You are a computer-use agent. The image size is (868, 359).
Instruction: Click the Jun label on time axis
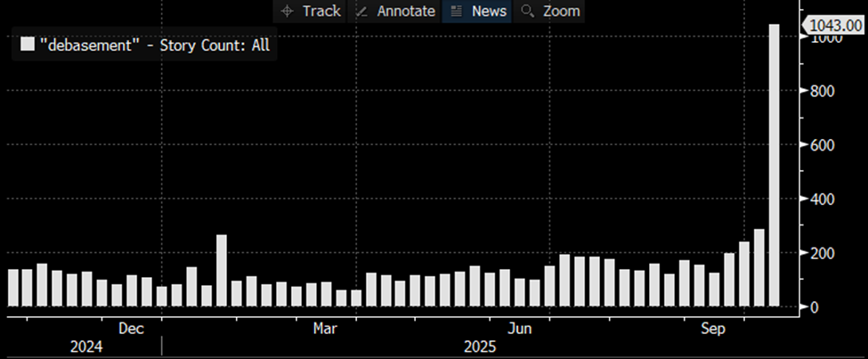[520, 329]
